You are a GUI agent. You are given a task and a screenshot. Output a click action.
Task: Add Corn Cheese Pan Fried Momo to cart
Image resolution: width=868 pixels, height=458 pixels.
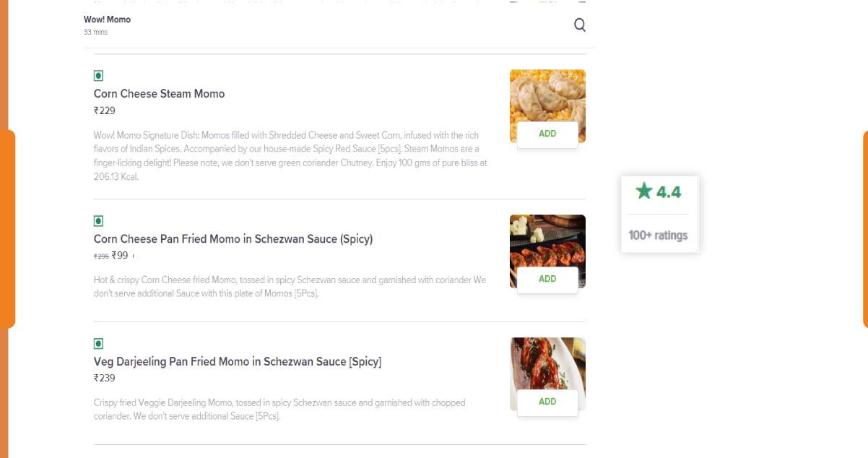click(547, 278)
